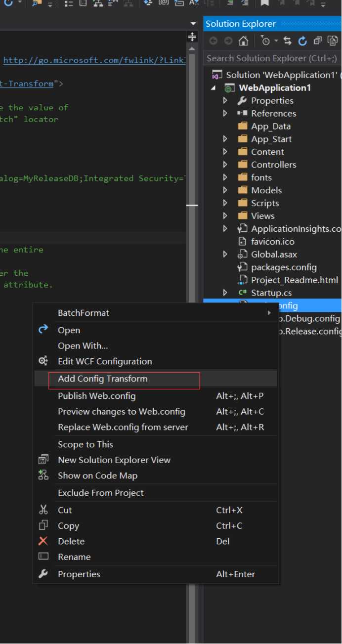Expand the Controllers folder

coord(225,165)
